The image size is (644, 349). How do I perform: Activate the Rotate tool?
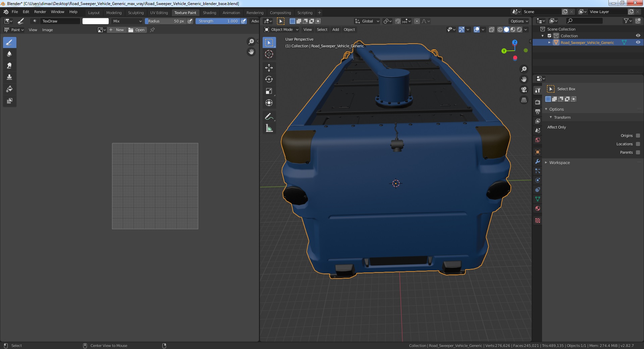coord(269,80)
